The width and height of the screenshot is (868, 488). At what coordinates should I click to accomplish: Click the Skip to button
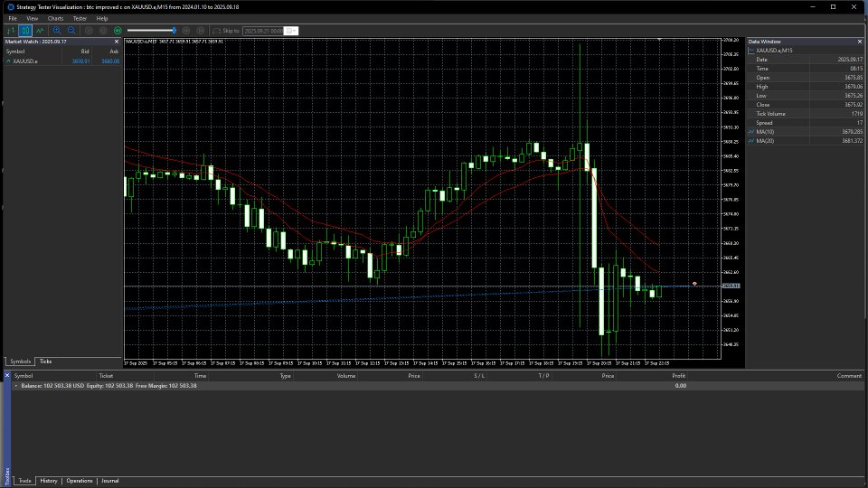[x=226, y=31]
